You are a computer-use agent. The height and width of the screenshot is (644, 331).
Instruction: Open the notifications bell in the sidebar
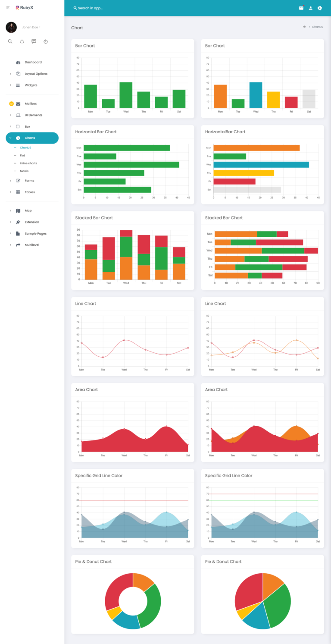pos(22,41)
